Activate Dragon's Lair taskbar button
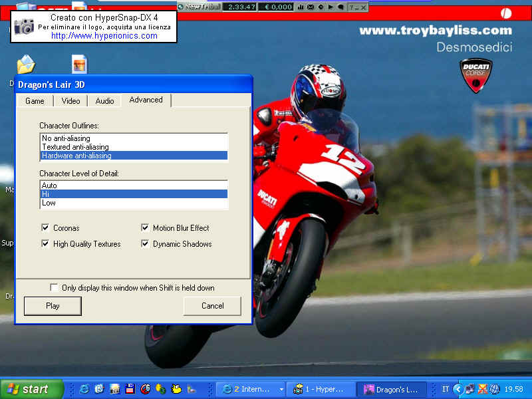The width and height of the screenshot is (532, 399). tap(392, 390)
